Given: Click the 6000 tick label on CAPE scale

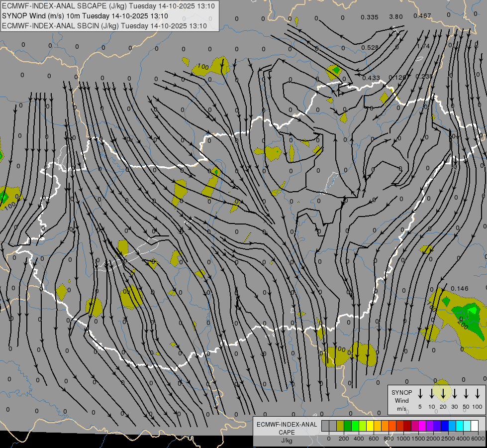Looking at the screenshot, I should pos(478,439).
